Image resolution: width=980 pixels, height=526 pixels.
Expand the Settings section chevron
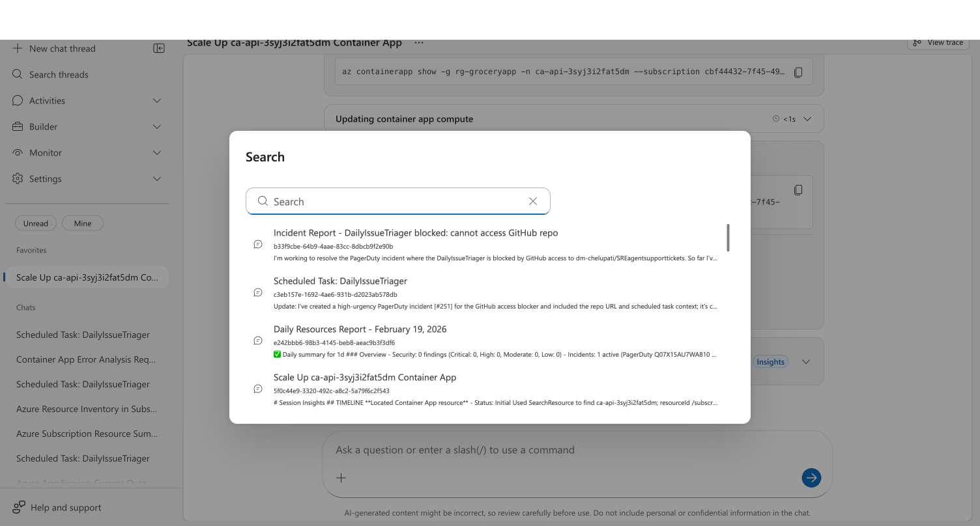[157, 178]
